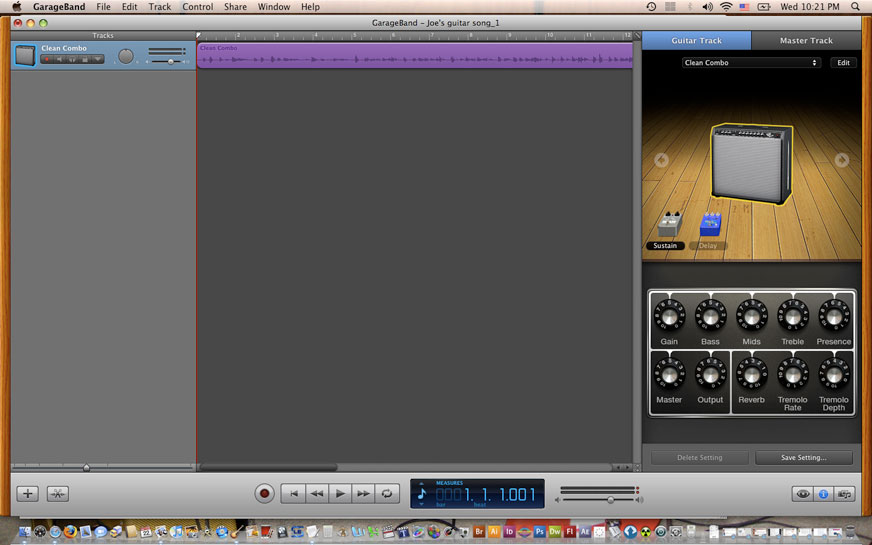Show track automation with the down-triangle button
The width and height of the screenshot is (872, 545).
point(98,59)
